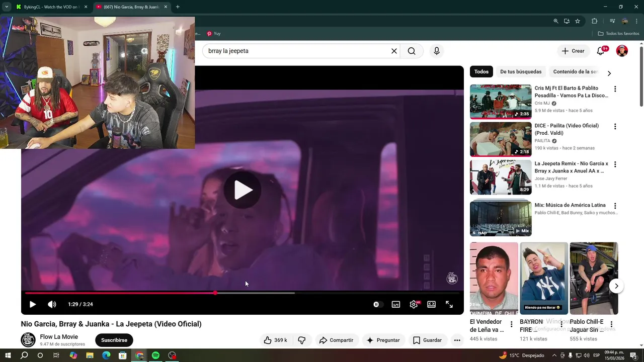Open options menu for Mix Música de América Latina
Screen dimensions: 644x362
[615, 206]
